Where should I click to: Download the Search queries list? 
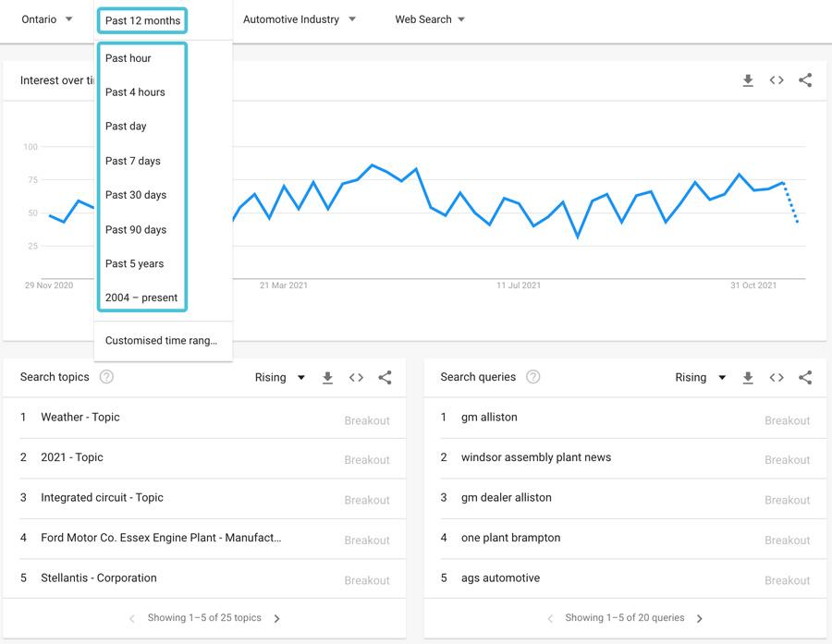click(748, 378)
